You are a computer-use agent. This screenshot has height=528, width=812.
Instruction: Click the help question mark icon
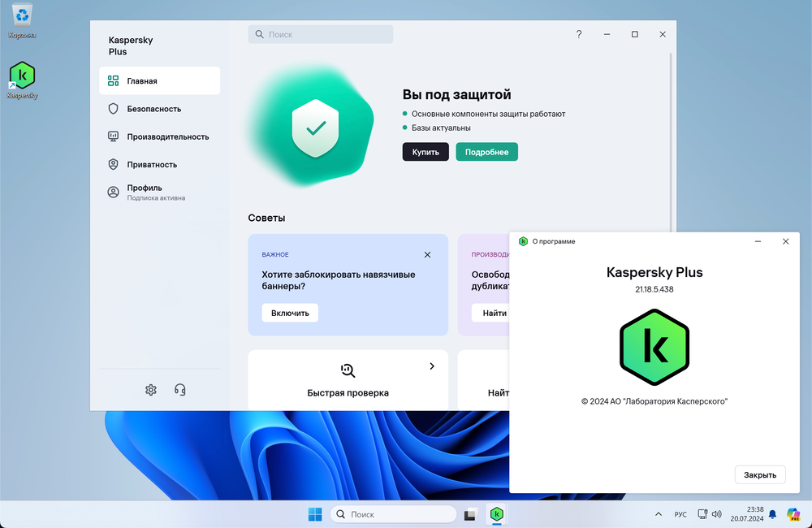click(579, 34)
